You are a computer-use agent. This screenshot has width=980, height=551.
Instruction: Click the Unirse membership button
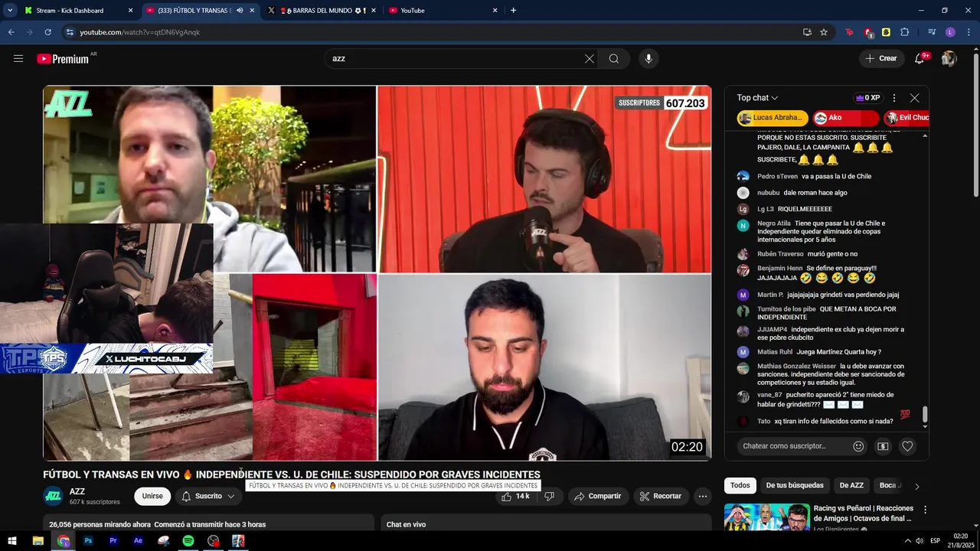(x=152, y=496)
